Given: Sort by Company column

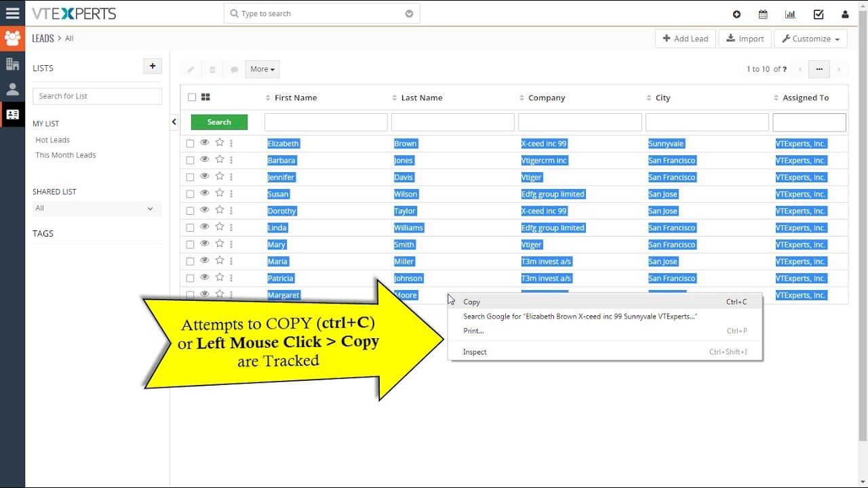Looking at the screenshot, I should pyautogui.click(x=547, y=98).
